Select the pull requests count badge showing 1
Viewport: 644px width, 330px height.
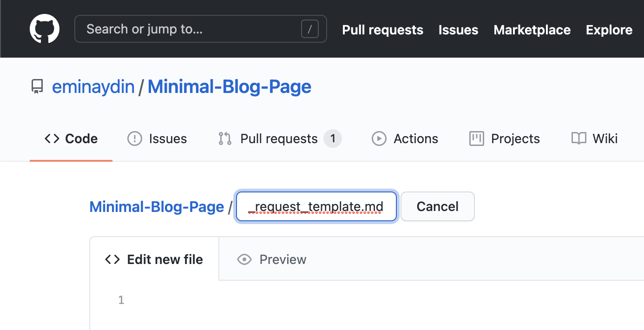(333, 139)
